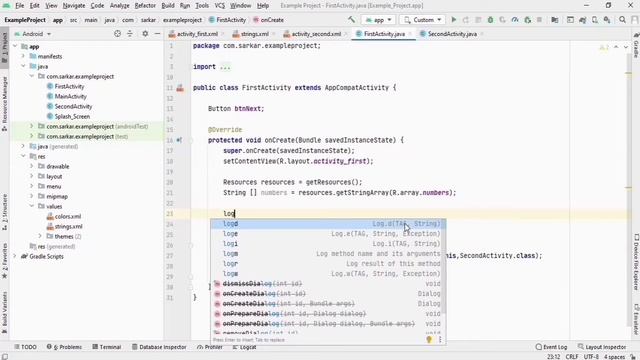Click the Search Everywhere magnifier icon
This screenshot has width=640, height=360.
click(x=622, y=20)
